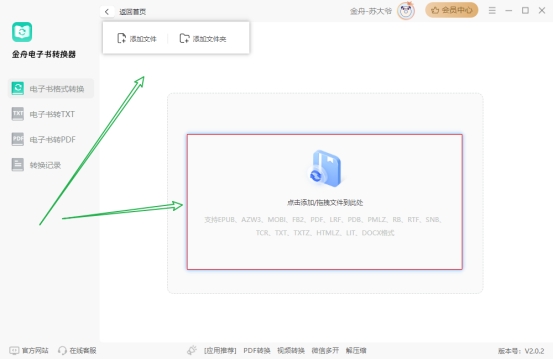Click the blue book icon in the drop area
Screen dimensions: 553x360
click(x=325, y=169)
